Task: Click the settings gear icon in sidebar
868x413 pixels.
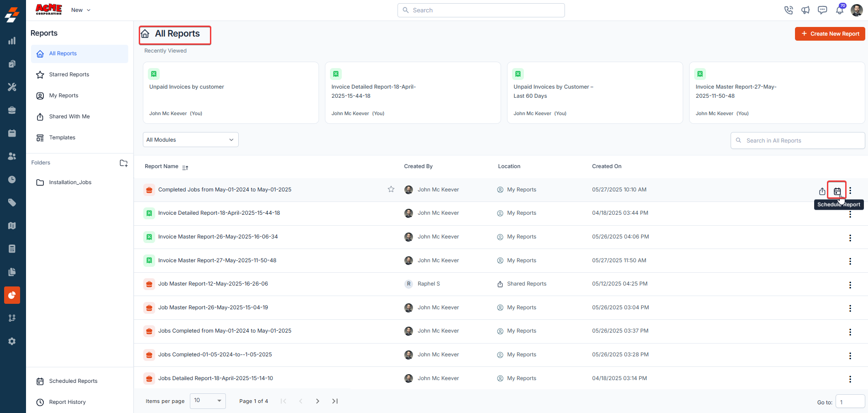Action: 12,341
